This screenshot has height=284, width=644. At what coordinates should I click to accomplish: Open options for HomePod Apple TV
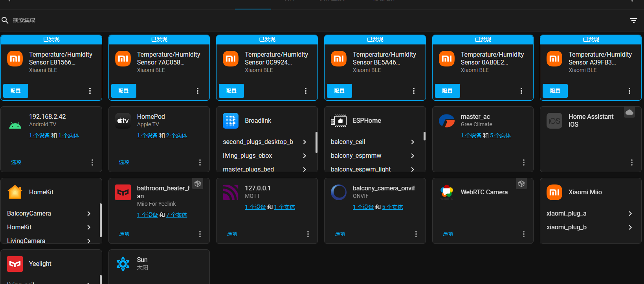point(124,162)
